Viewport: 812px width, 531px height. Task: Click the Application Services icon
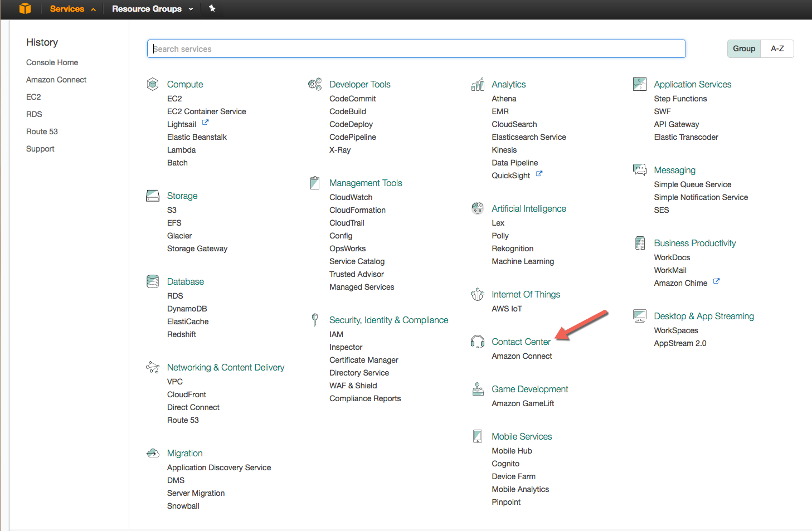click(640, 84)
